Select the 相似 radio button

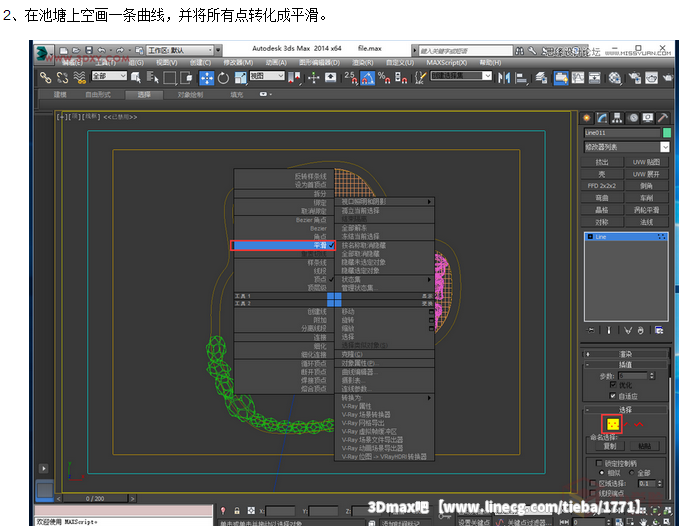point(601,473)
